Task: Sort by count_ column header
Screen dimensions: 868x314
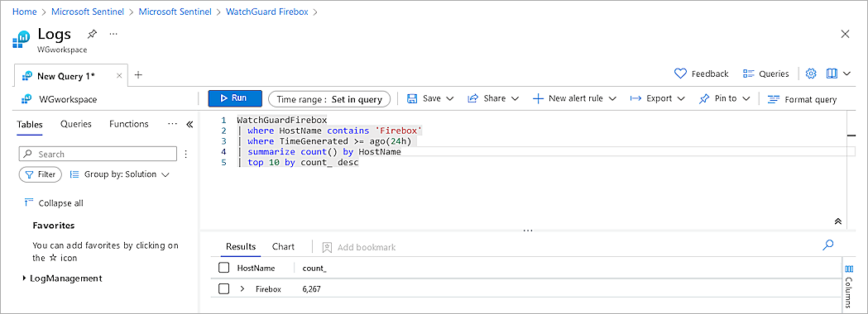Action: pos(314,268)
